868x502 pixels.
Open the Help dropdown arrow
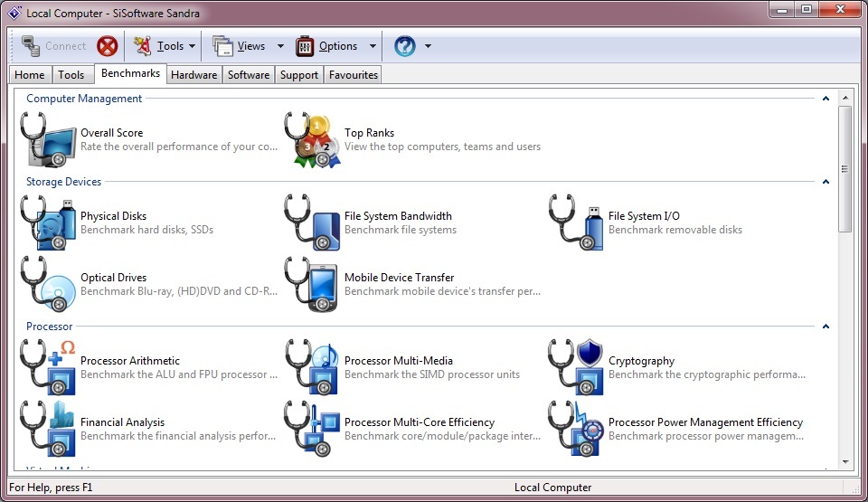coord(428,46)
